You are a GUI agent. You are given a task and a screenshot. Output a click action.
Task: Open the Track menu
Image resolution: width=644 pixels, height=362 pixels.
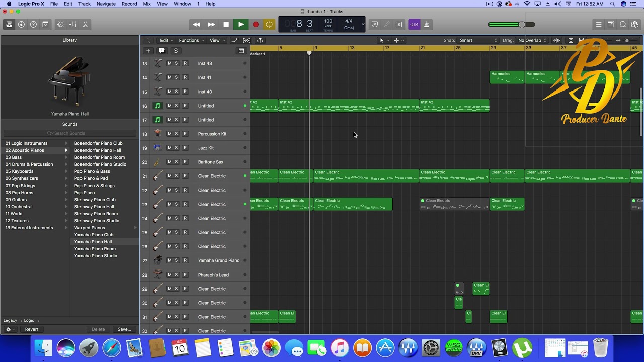[x=85, y=4]
